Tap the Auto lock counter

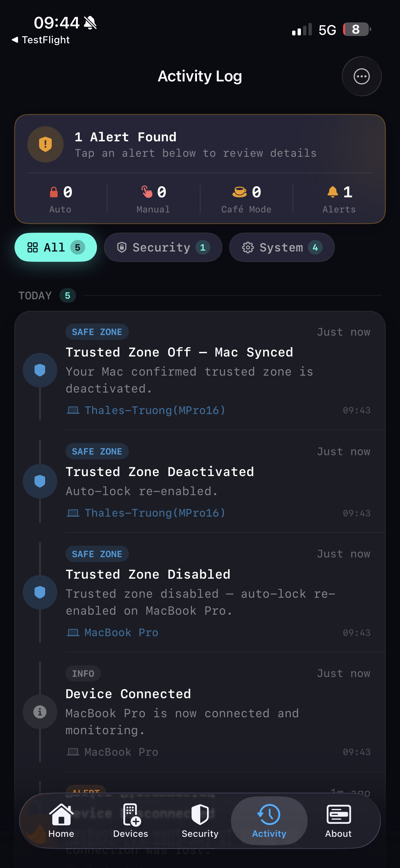pos(61,199)
